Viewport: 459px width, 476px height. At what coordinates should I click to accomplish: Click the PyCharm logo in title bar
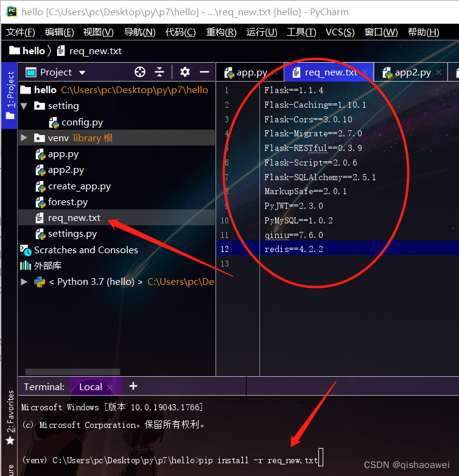[x=12, y=12]
